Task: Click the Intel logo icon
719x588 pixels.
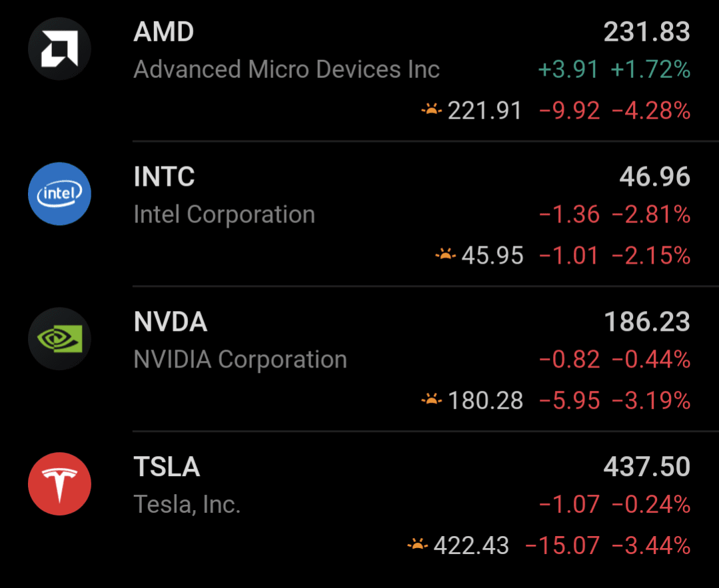Action: (x=59, y=194)
